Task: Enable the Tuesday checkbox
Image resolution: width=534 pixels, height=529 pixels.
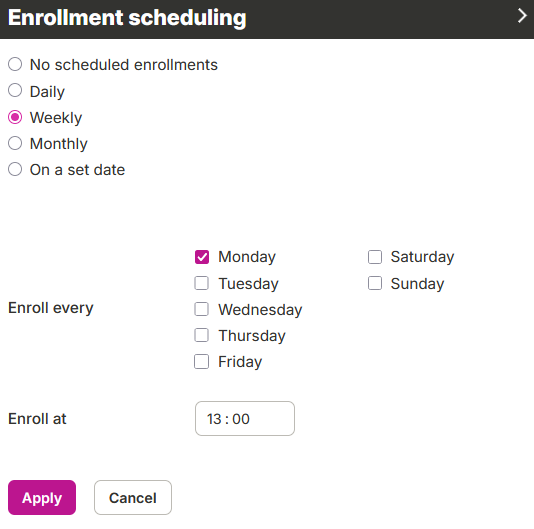Action: 202,283
